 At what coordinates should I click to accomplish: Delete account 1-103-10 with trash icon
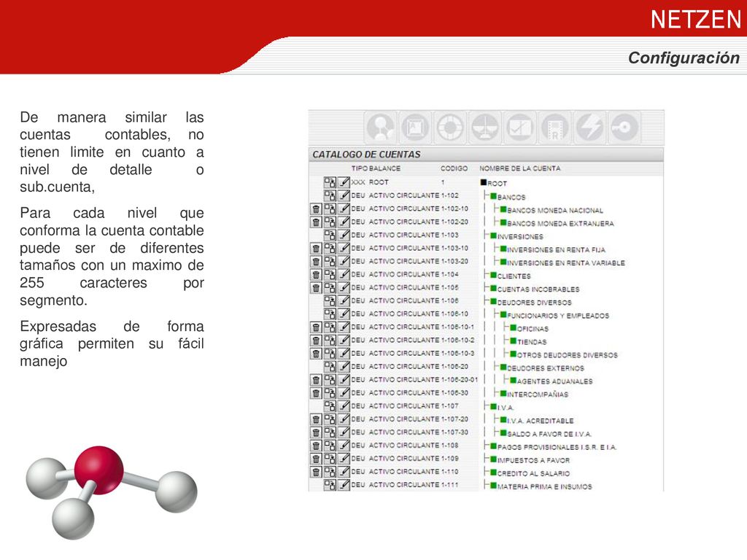316,248
